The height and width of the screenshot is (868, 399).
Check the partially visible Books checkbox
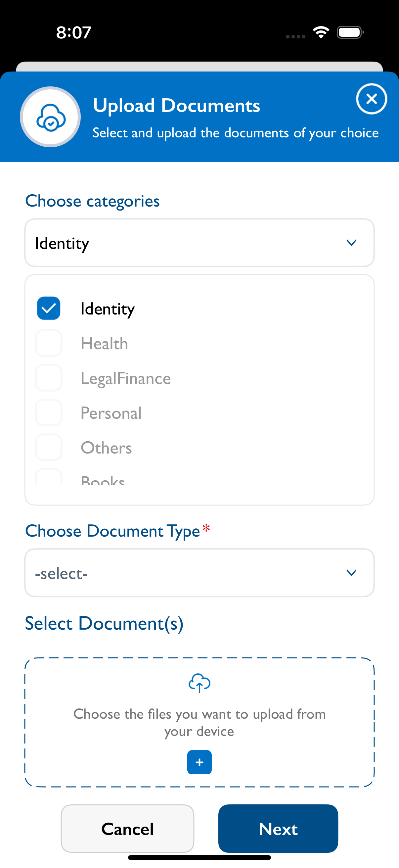point(49,477)
